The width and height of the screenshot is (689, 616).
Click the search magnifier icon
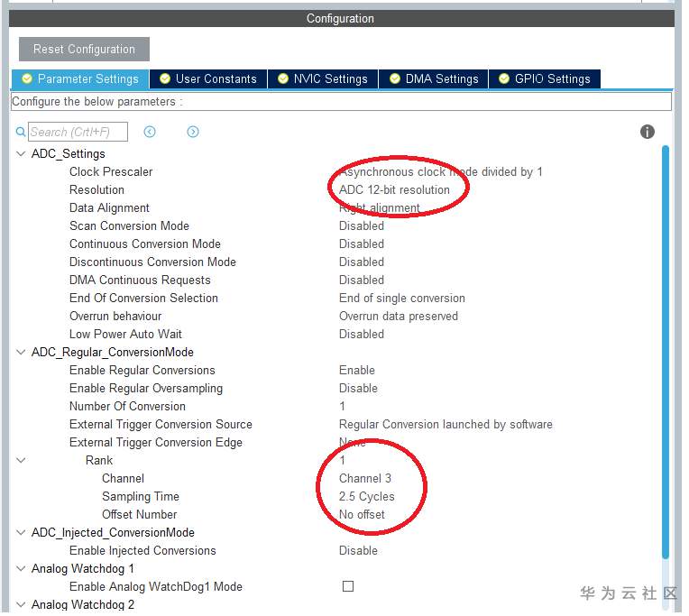coord(20,132)
